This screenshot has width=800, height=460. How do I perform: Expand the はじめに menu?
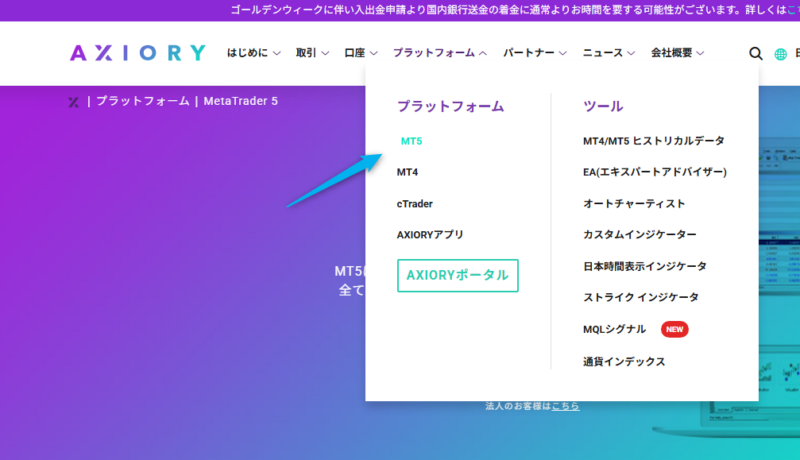[x=254, y=53]
